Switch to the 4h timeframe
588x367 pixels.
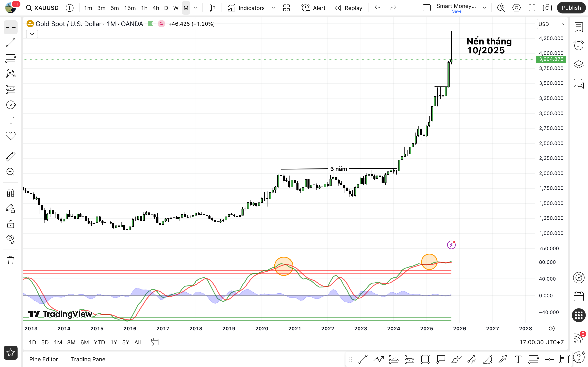pos(156,8)
